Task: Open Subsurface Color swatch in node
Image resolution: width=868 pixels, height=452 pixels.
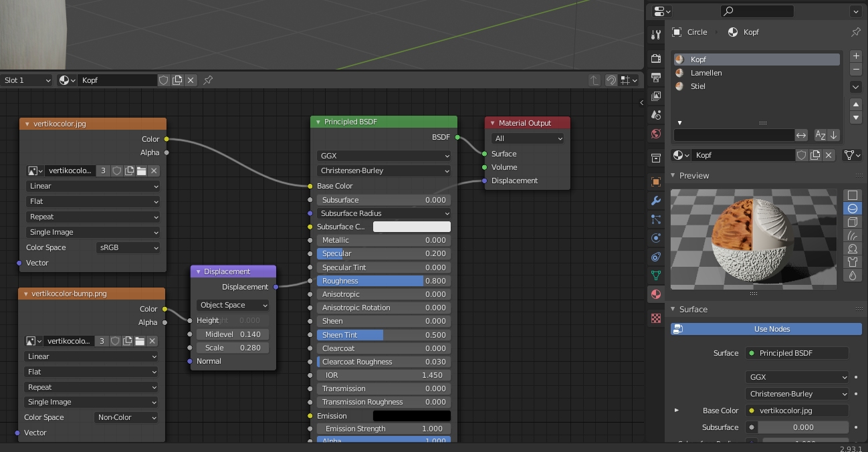Action: pyautogui.click(x=411, y=227)
